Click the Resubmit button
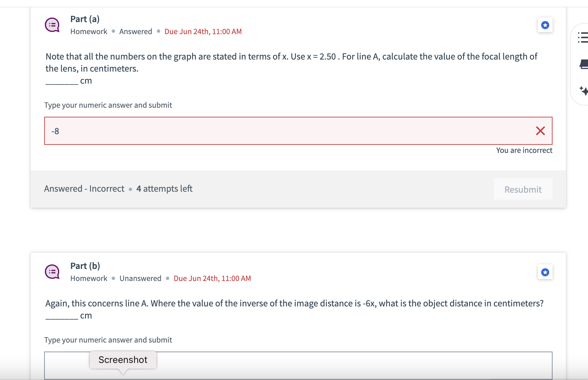588x380 pixels. click(x=523, y=189)
